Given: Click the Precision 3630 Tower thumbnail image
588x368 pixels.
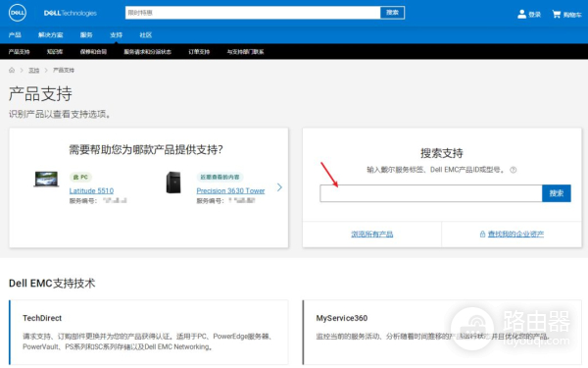Looking at the screenshot, I should coord(173,183).
